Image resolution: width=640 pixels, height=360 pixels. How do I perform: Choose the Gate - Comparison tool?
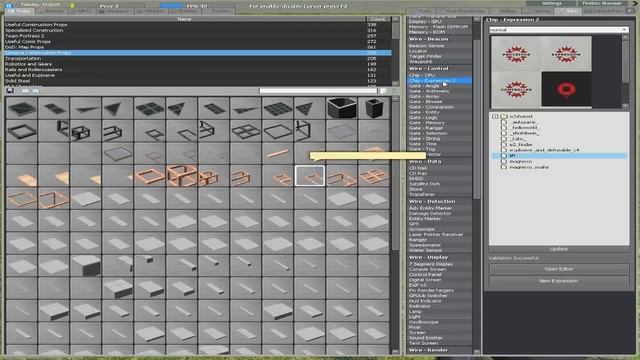click(440, 107)
